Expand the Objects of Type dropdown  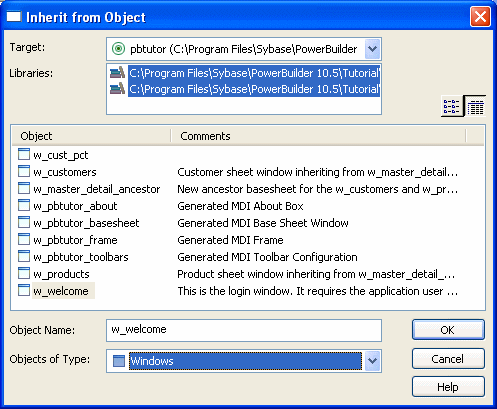pos(373,361)
